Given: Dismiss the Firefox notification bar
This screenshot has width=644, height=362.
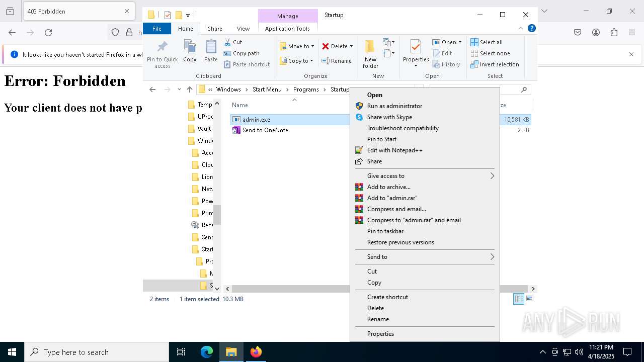Looking at the screenshot, I should [631, 54].
